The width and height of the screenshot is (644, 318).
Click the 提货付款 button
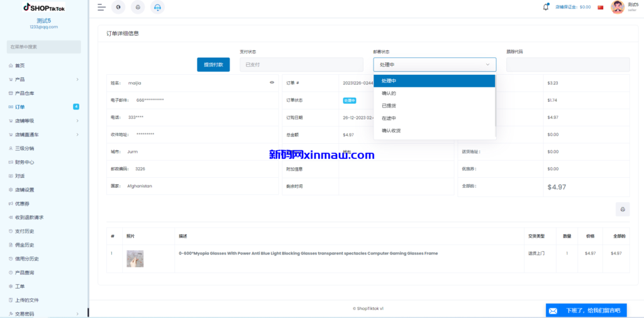tap(213, 65)
